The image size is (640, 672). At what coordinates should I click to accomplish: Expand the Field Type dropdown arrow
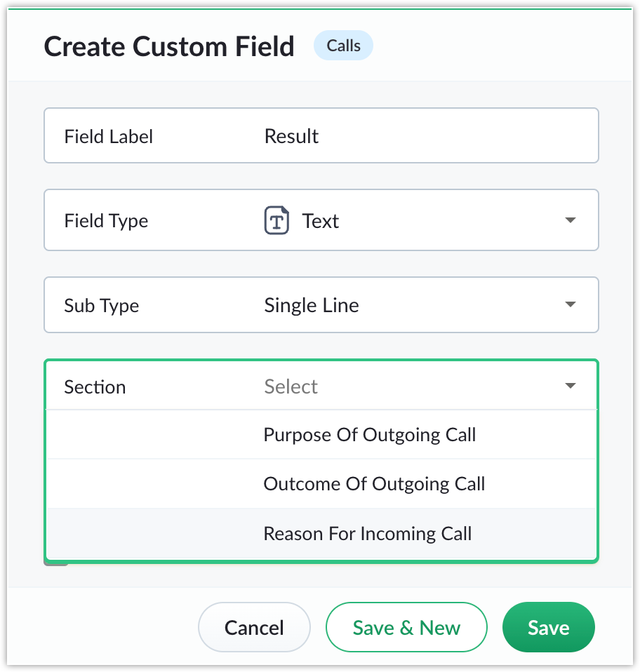pyautogui.click(x=570, y=220)
